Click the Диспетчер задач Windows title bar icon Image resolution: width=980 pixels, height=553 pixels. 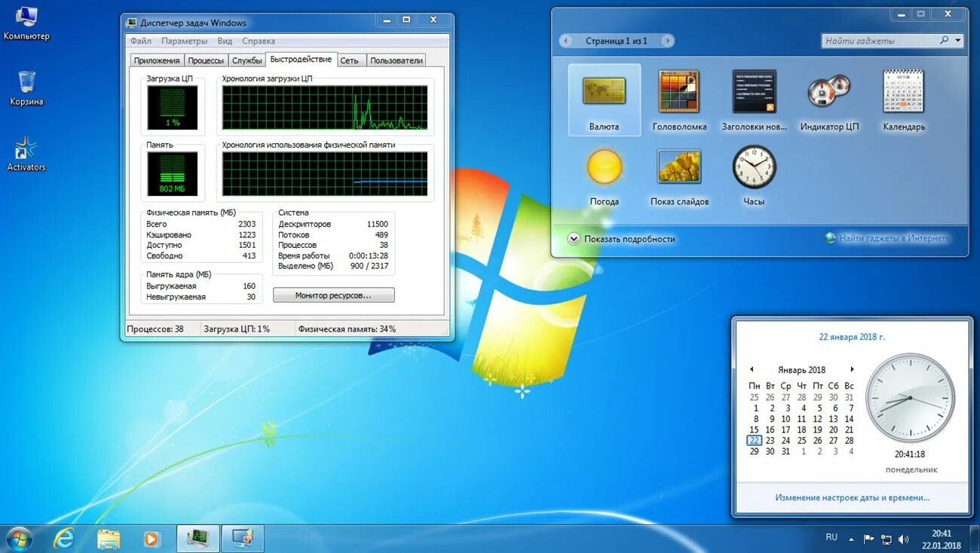(x=132, y=23)
